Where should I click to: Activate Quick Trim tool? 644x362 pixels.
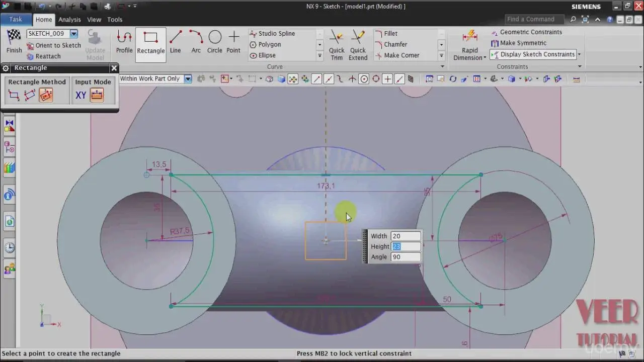tap(337, 45)
